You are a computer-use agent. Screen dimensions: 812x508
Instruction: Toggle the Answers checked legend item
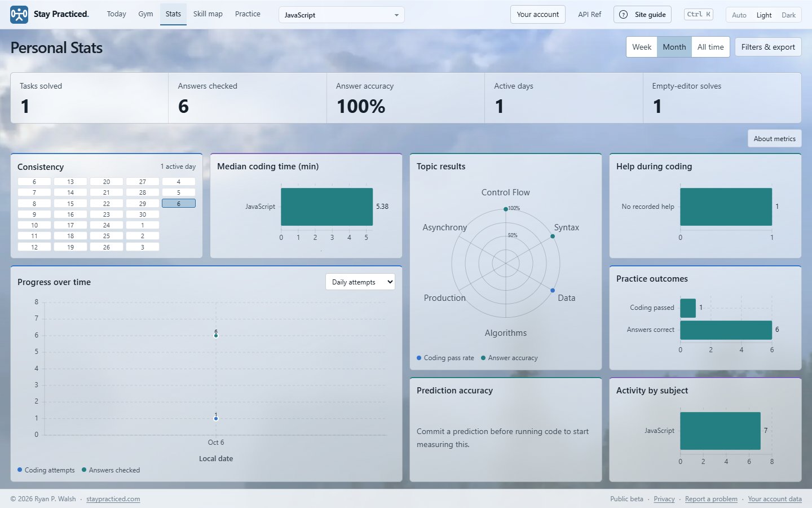click(111, 470)
